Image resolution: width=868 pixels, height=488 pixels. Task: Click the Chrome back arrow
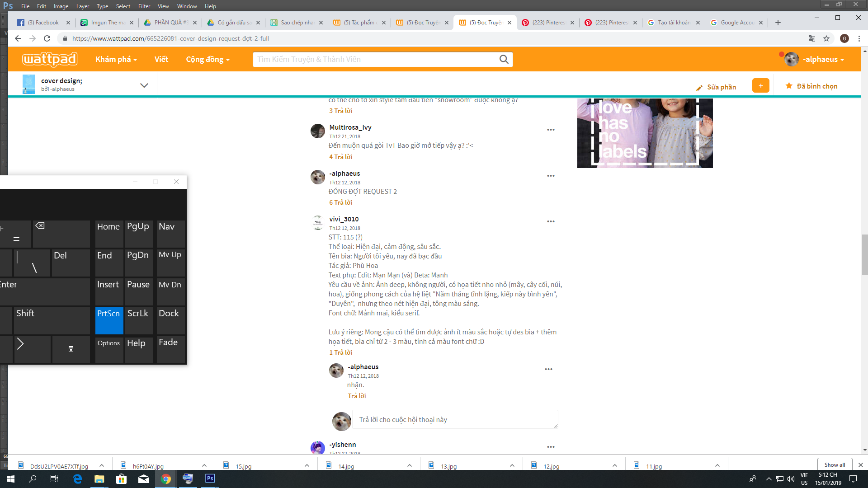tap(18, 38)
